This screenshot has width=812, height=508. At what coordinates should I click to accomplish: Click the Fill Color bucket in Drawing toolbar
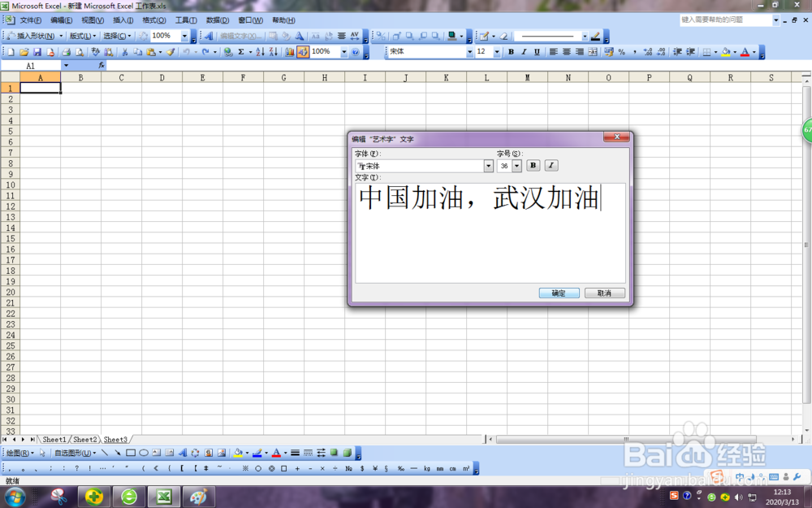pyautogui.click(x=238, y=453)
